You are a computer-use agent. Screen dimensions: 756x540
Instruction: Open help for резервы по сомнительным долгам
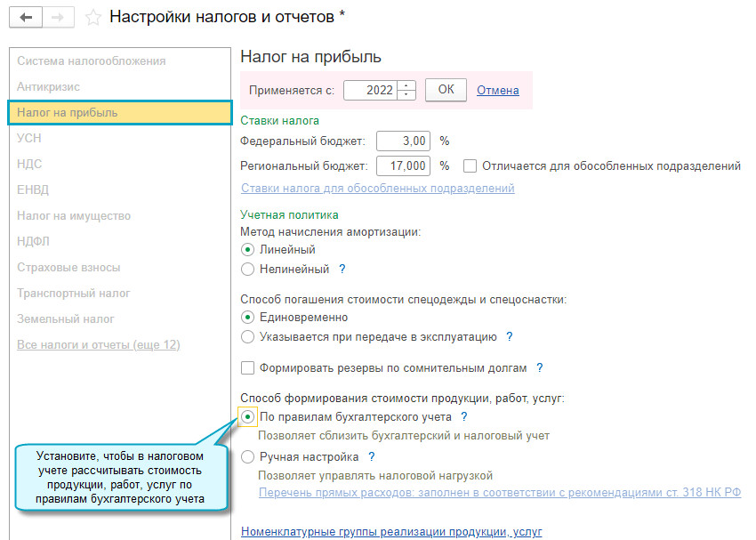point(540,368)
